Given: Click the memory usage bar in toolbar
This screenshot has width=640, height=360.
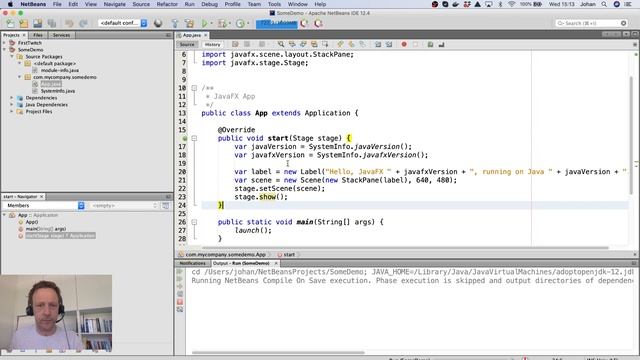Looking at the screenshot, I should pos(277,23).
